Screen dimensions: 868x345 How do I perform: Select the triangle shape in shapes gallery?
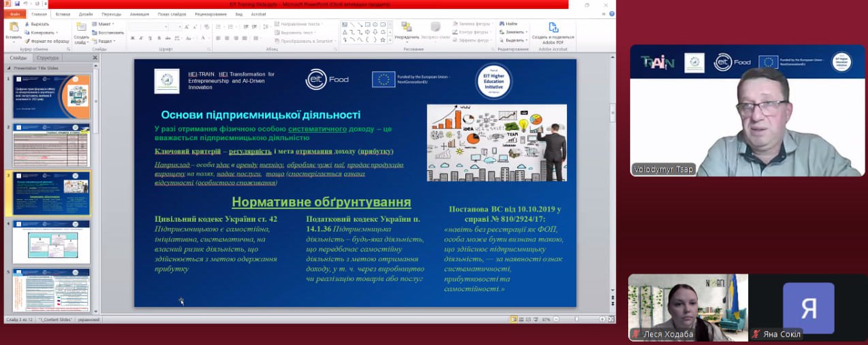345,32
